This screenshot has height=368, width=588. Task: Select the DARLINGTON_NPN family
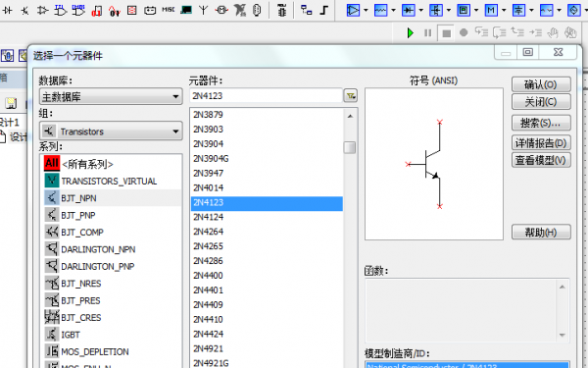click(112, 249)
